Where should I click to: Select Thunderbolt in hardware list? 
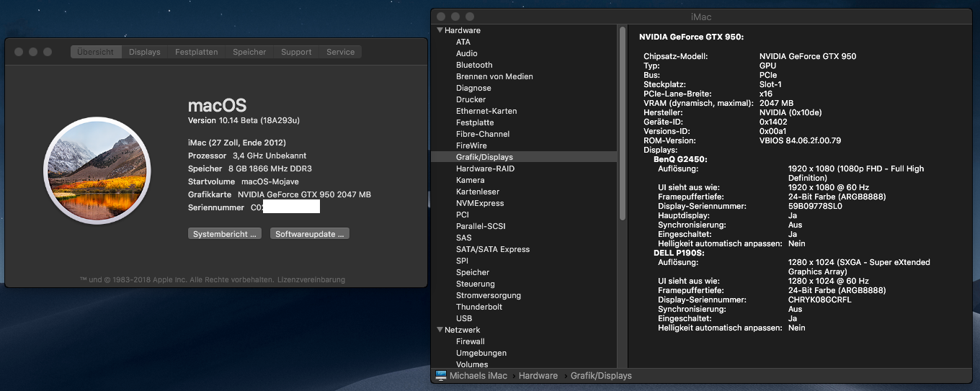coord(479,307)
